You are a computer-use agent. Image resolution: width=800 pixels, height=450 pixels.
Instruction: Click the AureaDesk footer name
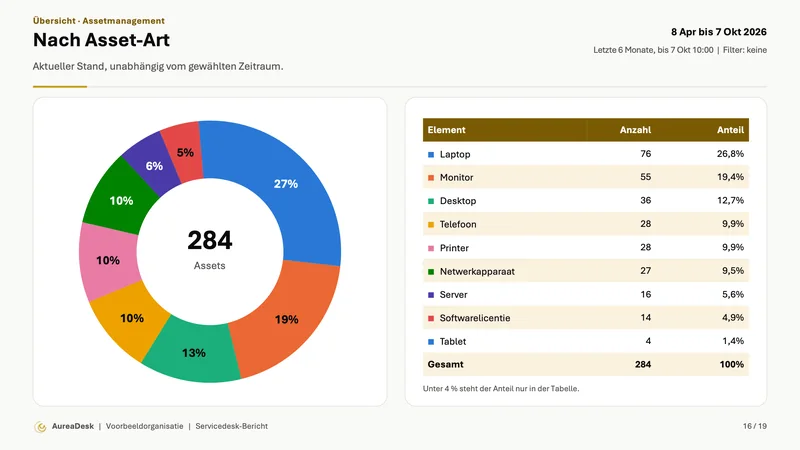pyautogui.click(x=72, y=427)
